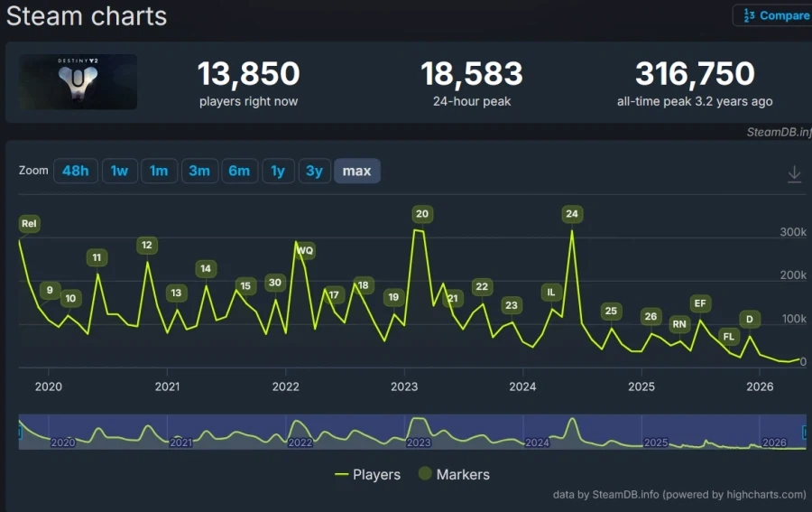This screenshot has width=812, height=512.
Task: Click the D chart marker
Action: point(750,320)
